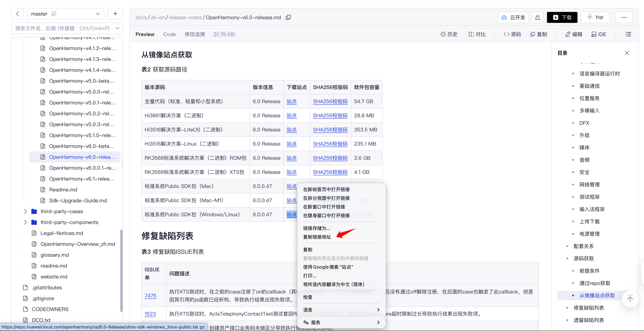View raw source with 源码

coord(512,34)
